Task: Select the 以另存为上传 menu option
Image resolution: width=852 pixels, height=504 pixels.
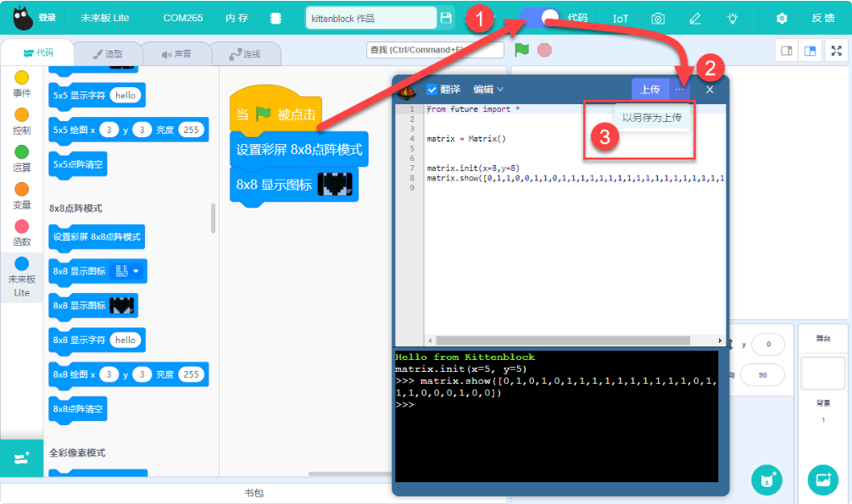Action: (x=651, y=117)
